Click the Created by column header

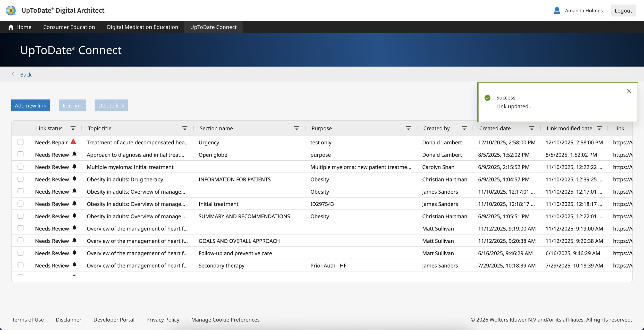(x=436, y=128)
